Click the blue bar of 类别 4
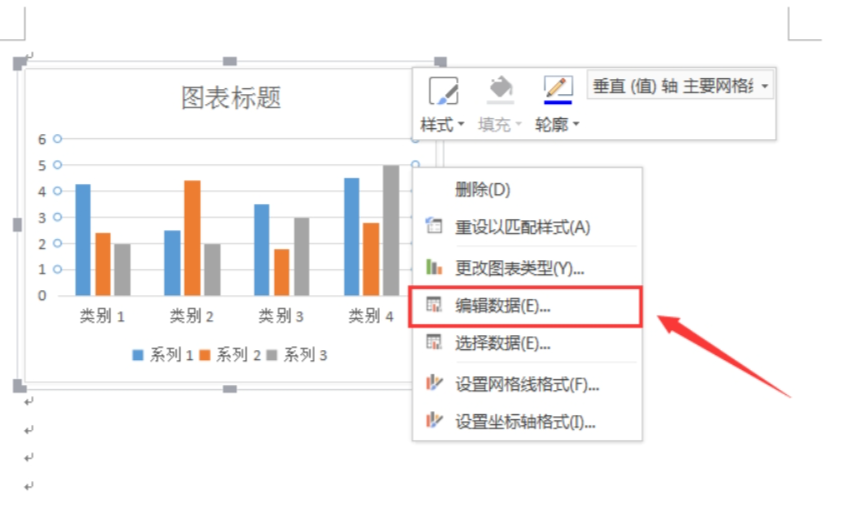 tap(351, 237)
